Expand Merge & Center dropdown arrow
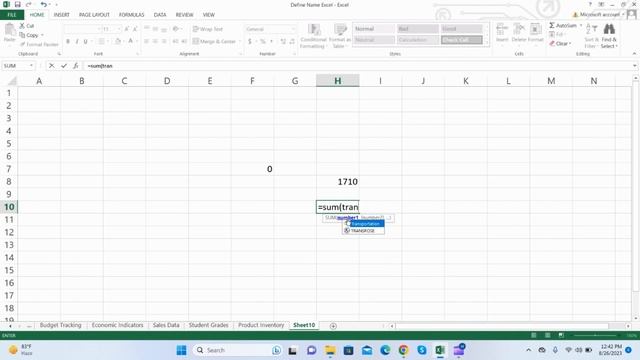Viewport: 640px width, 360px height. (239, 41)
